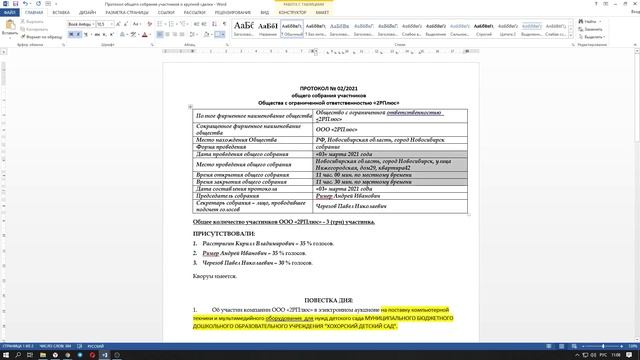The width and height of the screenshot is (640, 360).
Task: Click the Paste (Вставить) clipboard icon
Action: (x=10, y=25)
